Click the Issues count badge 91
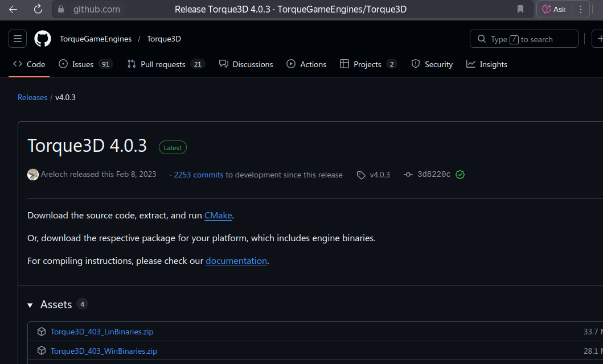603x364 pixels. (105, 64)
